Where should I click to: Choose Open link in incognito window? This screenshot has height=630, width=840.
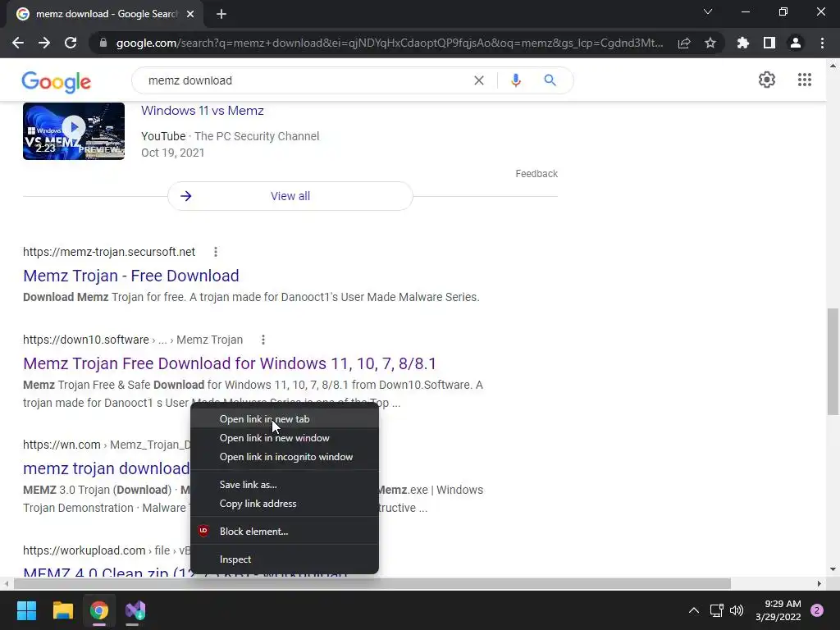pyautogui.click(x=285, y=456)
